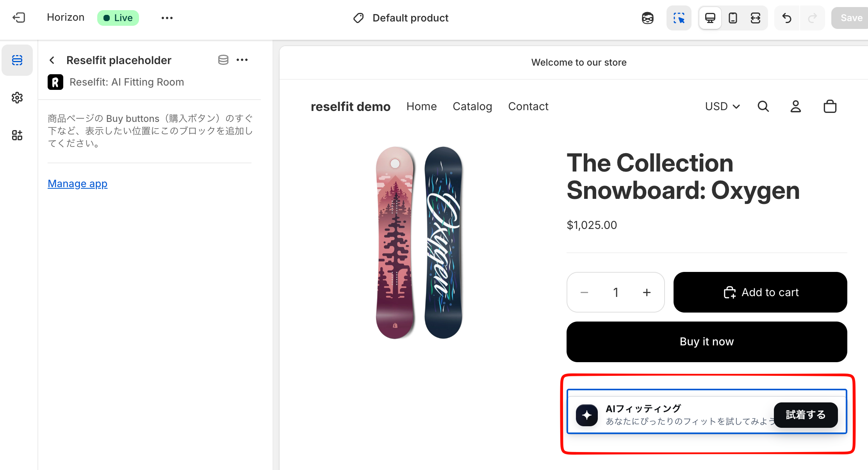Expand the USD currency dropdown
Viewport: 868px width, 470px height.
(722, 106)
